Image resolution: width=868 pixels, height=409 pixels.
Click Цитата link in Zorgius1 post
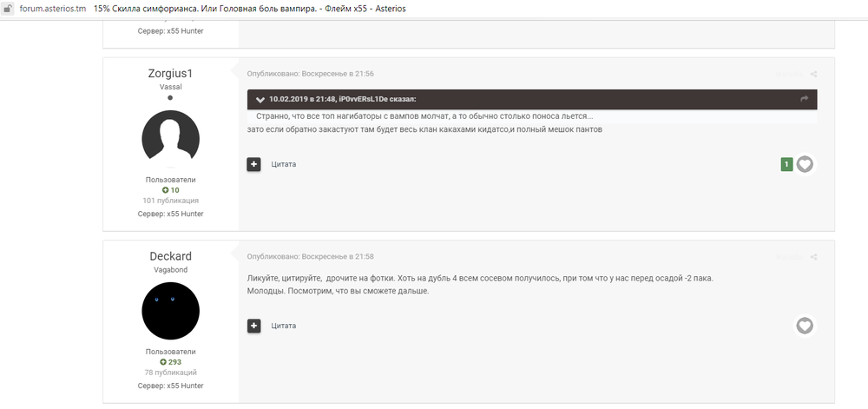pyautogui.click(x=284, y=164)
